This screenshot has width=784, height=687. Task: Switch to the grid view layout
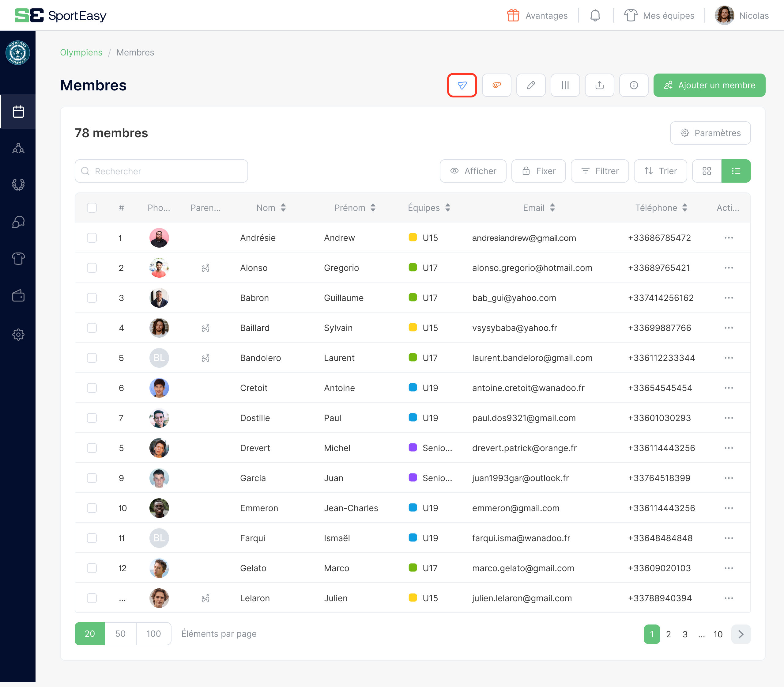pyautogui.click(x=706, y=171)
